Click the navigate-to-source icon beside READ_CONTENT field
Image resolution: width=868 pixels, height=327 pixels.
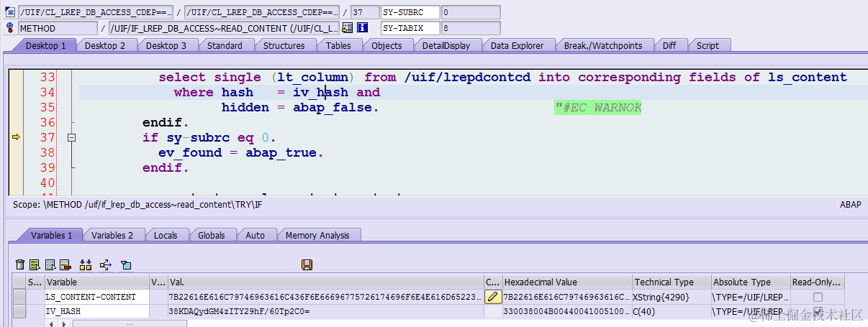(x=348, y=28)
